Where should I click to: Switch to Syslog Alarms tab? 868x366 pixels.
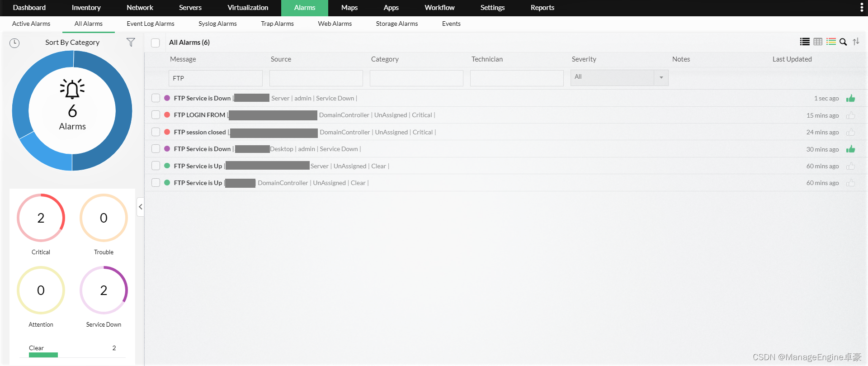coord(217,24)
